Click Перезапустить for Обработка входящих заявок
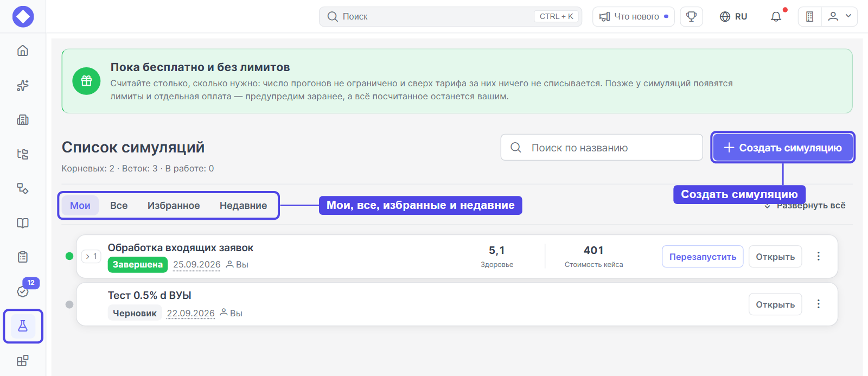 point(703,257)
